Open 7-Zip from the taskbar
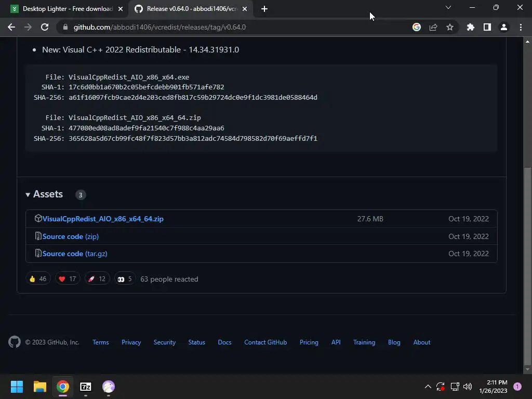Viewport: 532px width, 399px height. [x=86, y=387]
